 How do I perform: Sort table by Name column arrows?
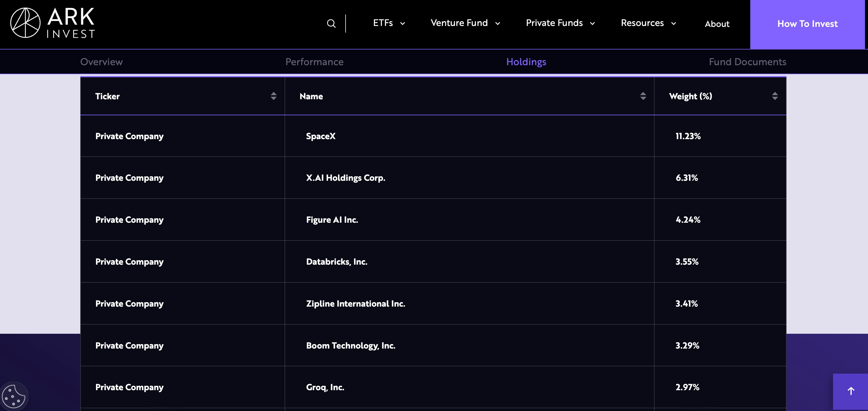643,96
